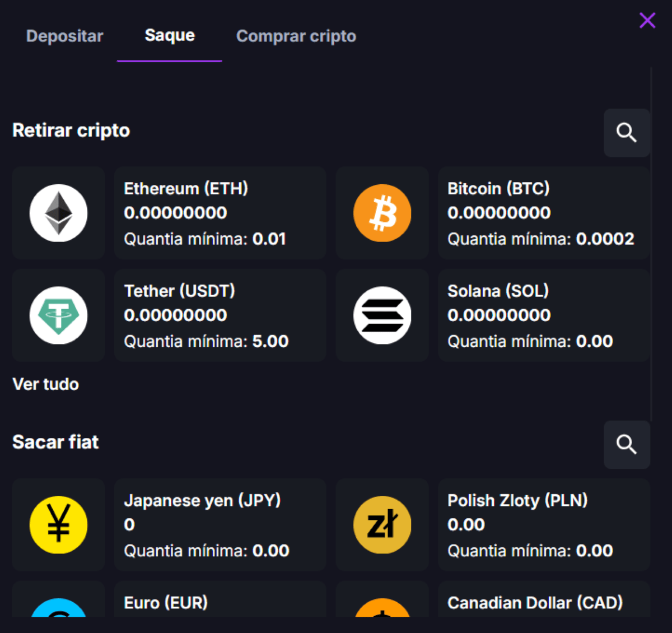The width and height of the screenshot is (672, 633).
Task: Choose Tether (USDT) for withdrawal
Action: (220, 315)
